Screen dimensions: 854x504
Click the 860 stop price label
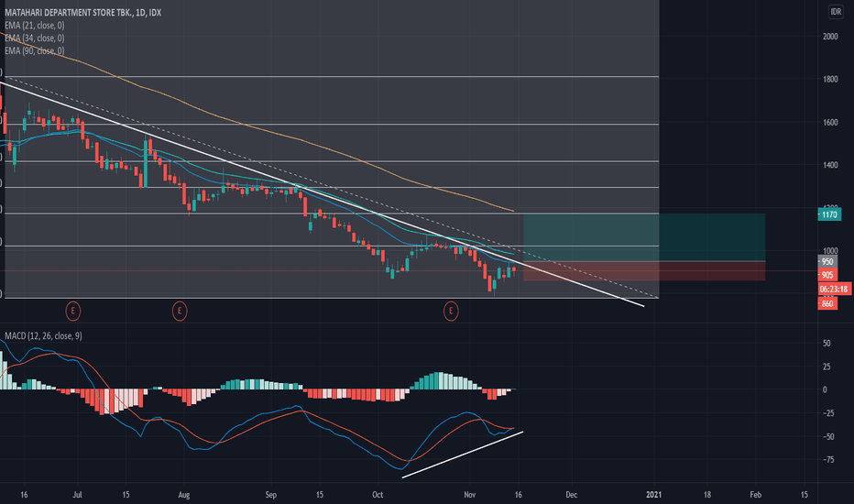827,303
